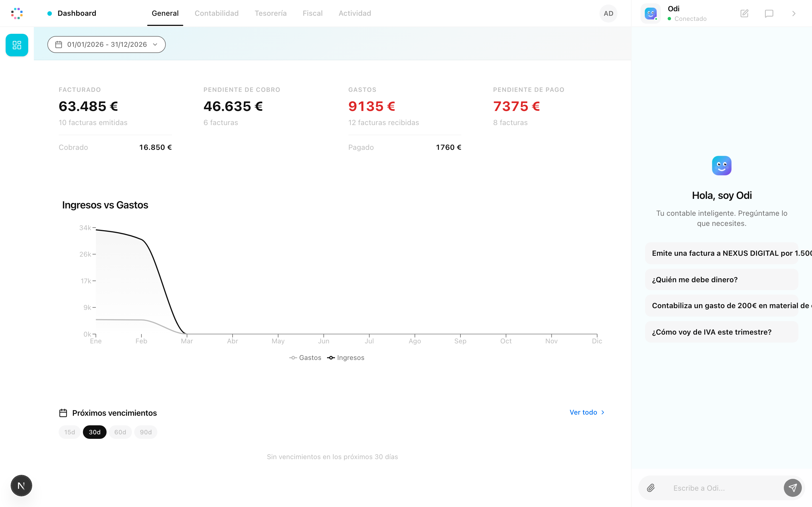Click the calendar icon next to Próximos vencimientos
This screenshot has height=507, width=812.
63,413
